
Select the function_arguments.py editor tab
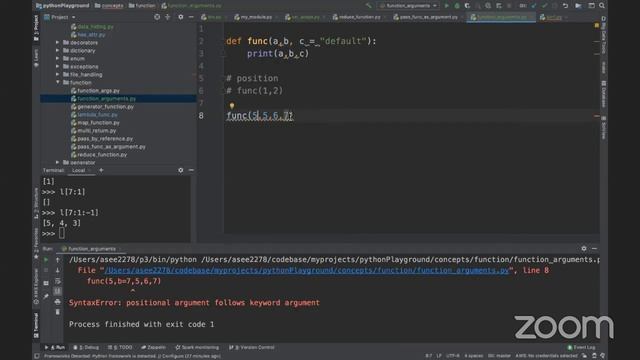501,17
